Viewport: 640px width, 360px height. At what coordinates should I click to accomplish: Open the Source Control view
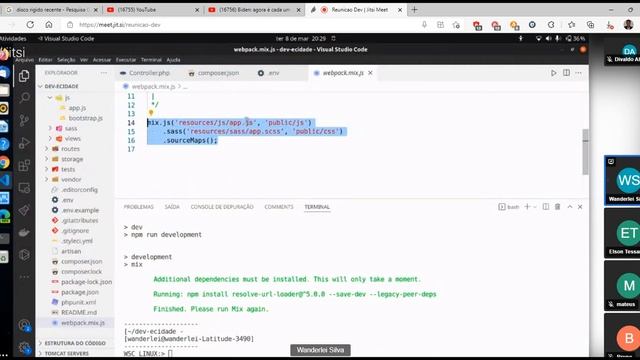coord(24,120)
